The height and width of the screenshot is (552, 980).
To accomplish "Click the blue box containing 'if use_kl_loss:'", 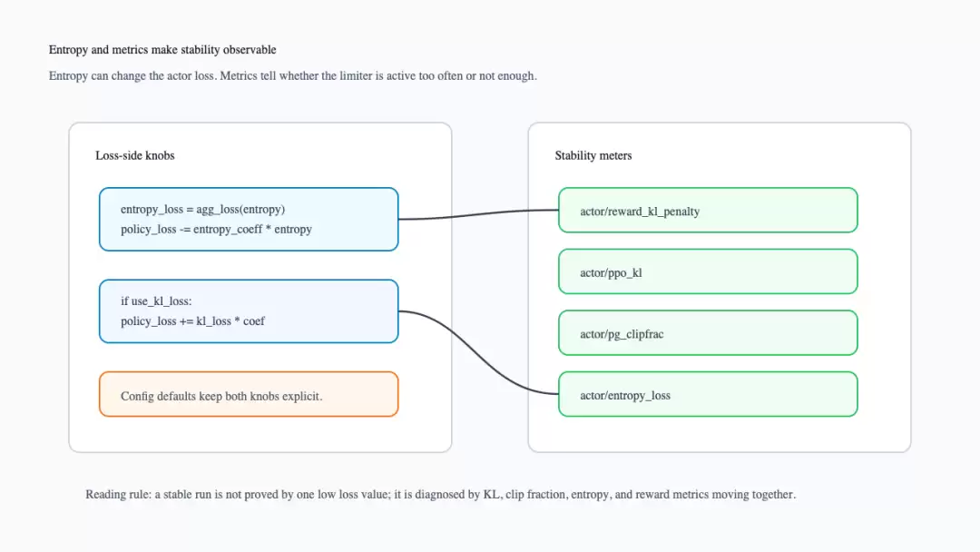I will click(249, 311).
